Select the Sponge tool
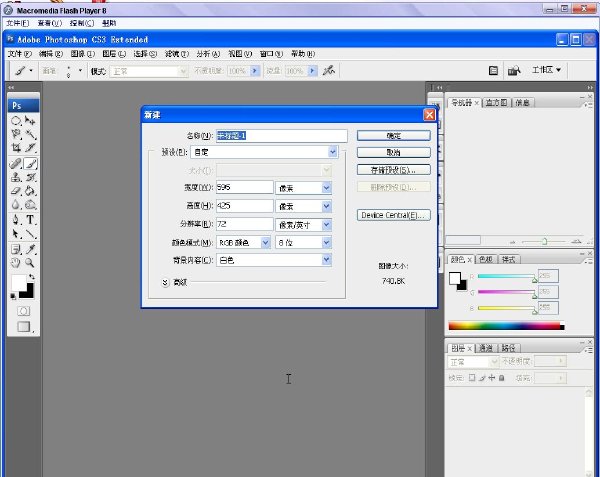This screenshot has height=477, width=600. pyautogui.click(x=30, y=205)
